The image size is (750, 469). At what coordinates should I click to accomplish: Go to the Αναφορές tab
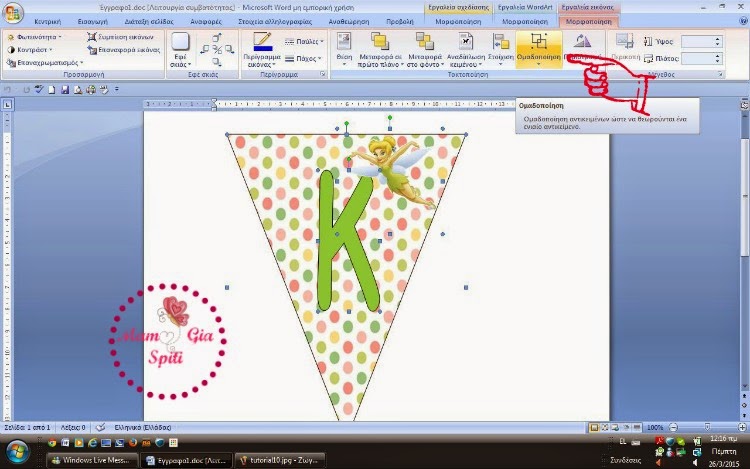(206, 22)
